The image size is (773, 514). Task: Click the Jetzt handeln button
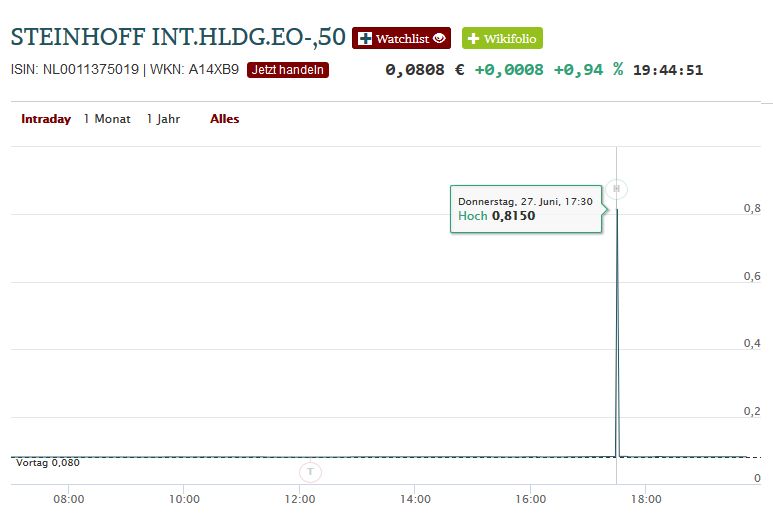pos(288,69)
